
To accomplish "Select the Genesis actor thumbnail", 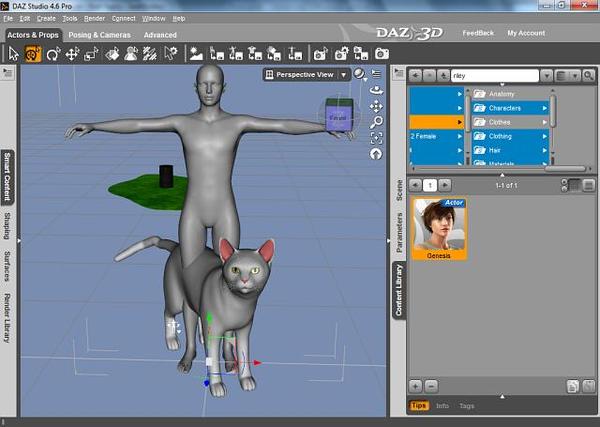I will 439,228.
